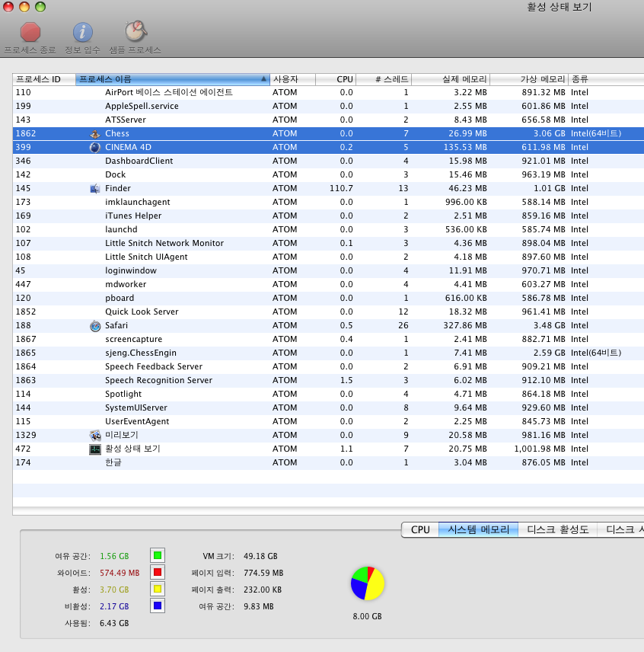Click Safari's 327.86 MB real memory
Image resolution: width=644 pixels, height=652 pixels.
point(465,325)
